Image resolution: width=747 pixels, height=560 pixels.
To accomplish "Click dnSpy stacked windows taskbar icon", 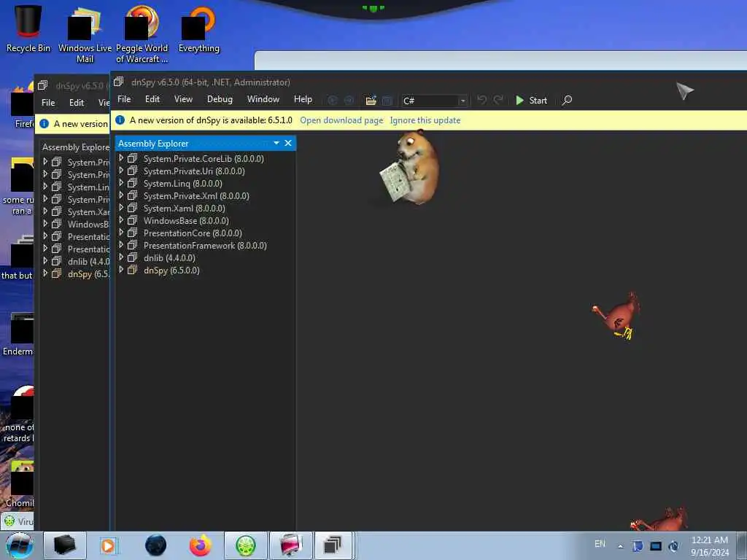I will pyautogui.click(x=333, y=545).
